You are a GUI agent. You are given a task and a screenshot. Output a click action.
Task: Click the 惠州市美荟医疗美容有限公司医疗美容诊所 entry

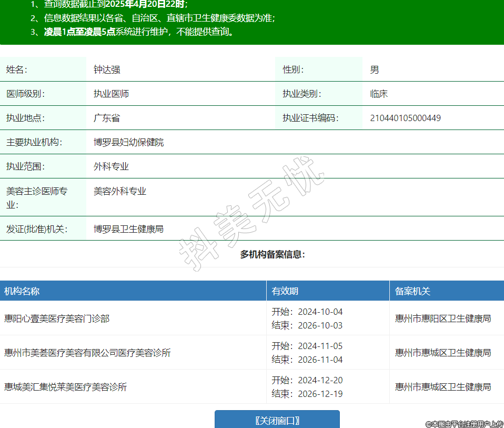coord(87,353)
